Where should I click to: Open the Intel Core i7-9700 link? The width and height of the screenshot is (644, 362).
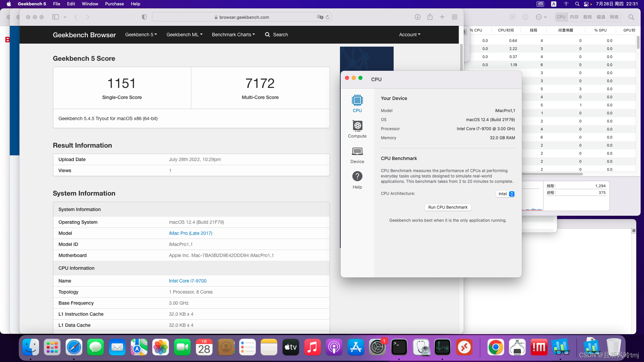pos(188,281)
